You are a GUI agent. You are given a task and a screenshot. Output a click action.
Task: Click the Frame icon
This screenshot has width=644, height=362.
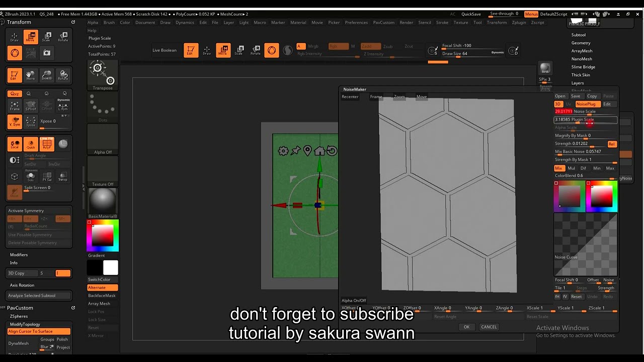[x=15, y=106]
